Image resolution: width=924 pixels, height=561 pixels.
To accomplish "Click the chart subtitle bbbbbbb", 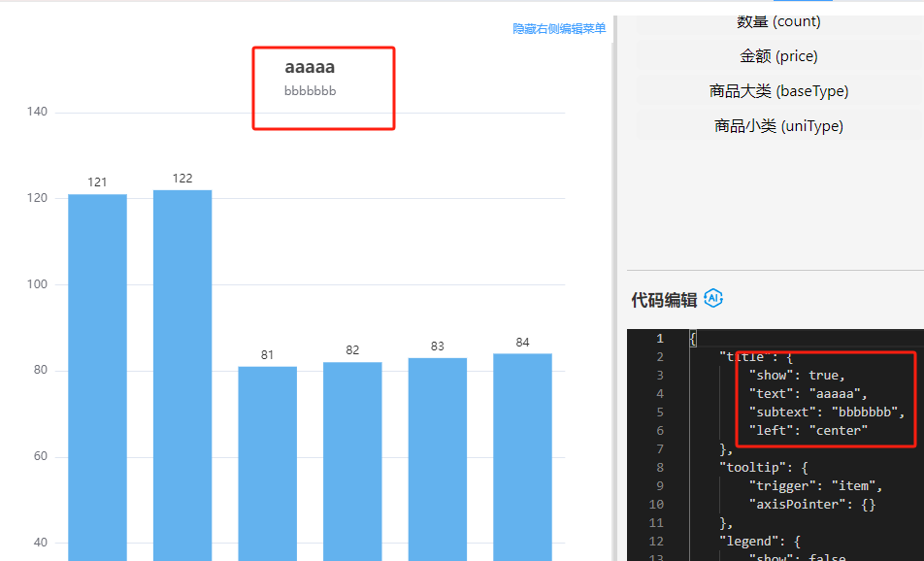I will click(310, 91).
